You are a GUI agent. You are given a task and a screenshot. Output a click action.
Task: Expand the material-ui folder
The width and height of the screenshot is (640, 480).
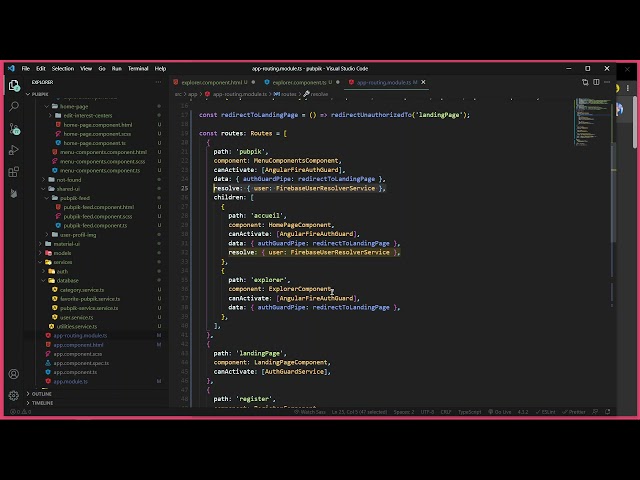[x=66, y=244]
